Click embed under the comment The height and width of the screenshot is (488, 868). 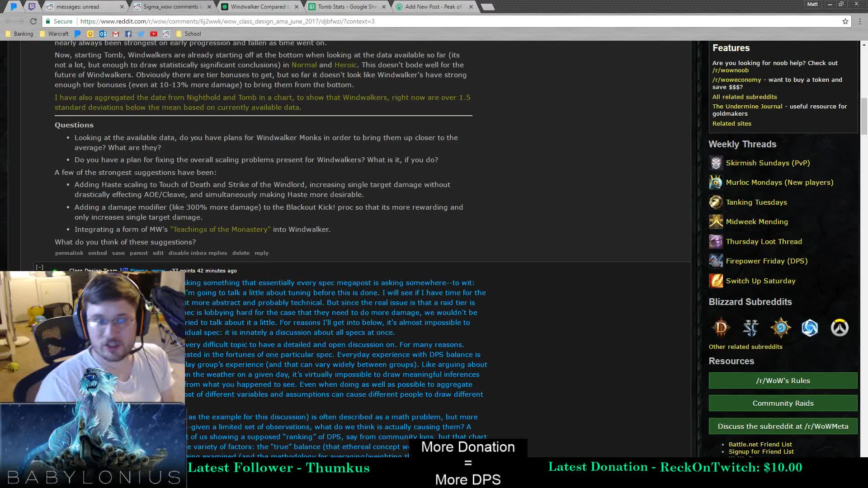tap(98, 253)
